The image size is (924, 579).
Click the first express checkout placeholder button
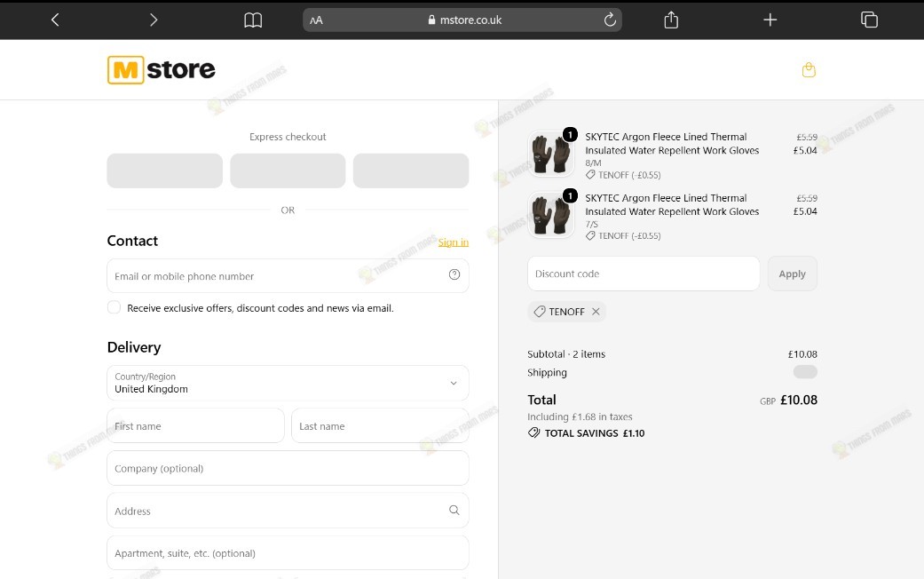pos(164,171)
